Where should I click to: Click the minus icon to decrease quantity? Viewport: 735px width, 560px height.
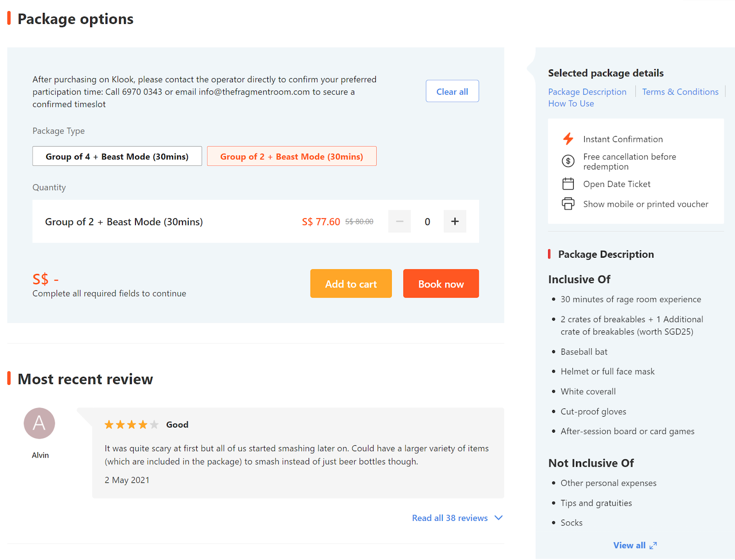(x=399, y=221)
